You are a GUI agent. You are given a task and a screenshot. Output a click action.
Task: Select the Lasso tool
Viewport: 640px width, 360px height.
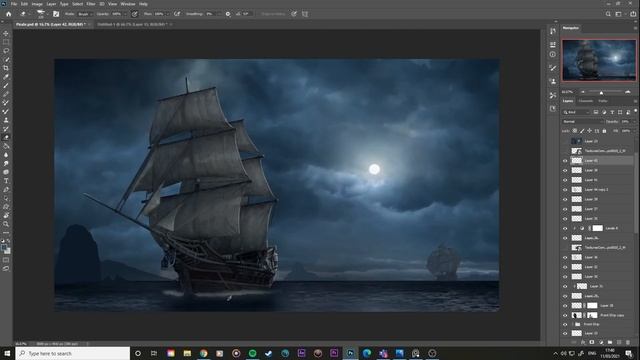[6, 51]
